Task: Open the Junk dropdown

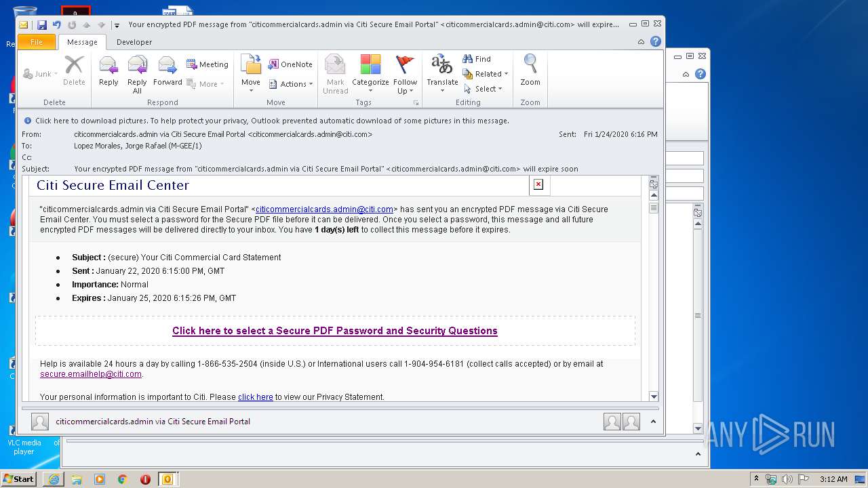Action: [x=40, y=74]
